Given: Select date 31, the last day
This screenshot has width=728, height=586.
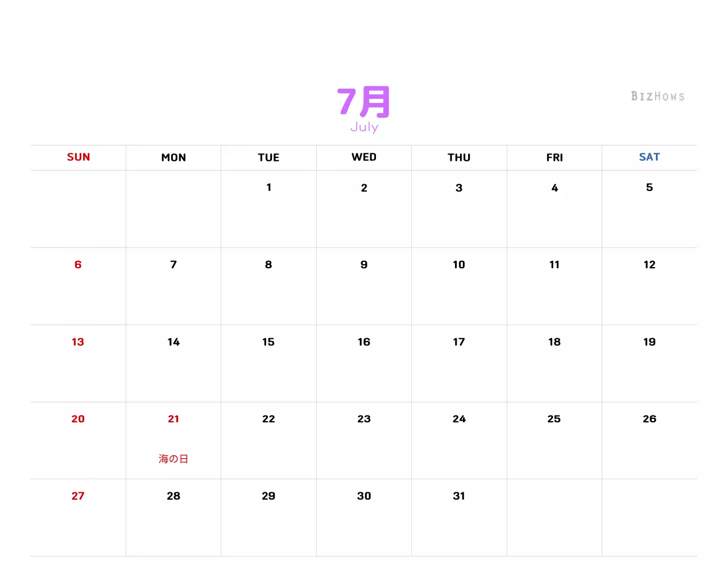Looking at the screenshot, I should pos(459,496).
